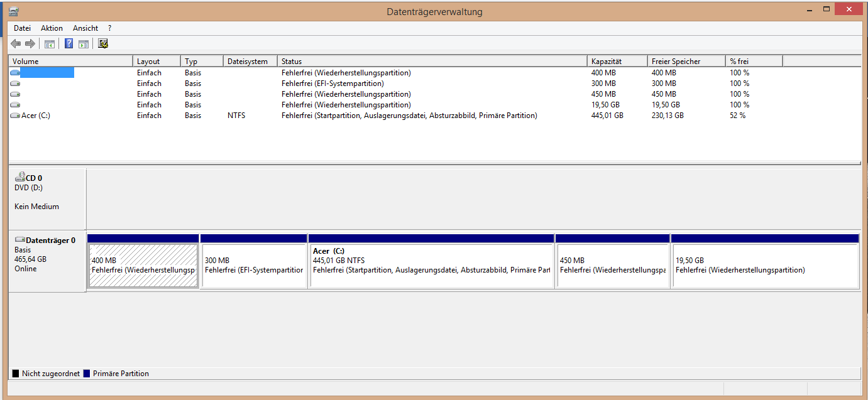Viewport: 868px width, 400px height.
Task: Select the 'Acer (C:)' volume name
Action: click(x=36, y=116)
